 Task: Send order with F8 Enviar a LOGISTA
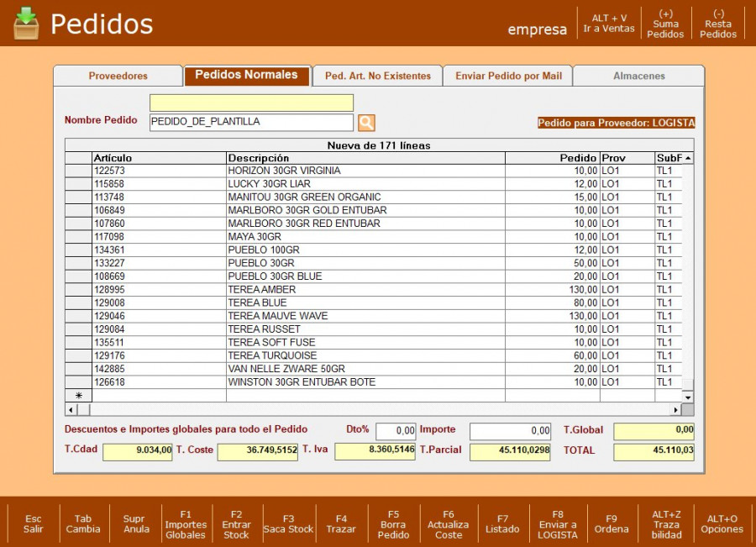coord(558,524)
